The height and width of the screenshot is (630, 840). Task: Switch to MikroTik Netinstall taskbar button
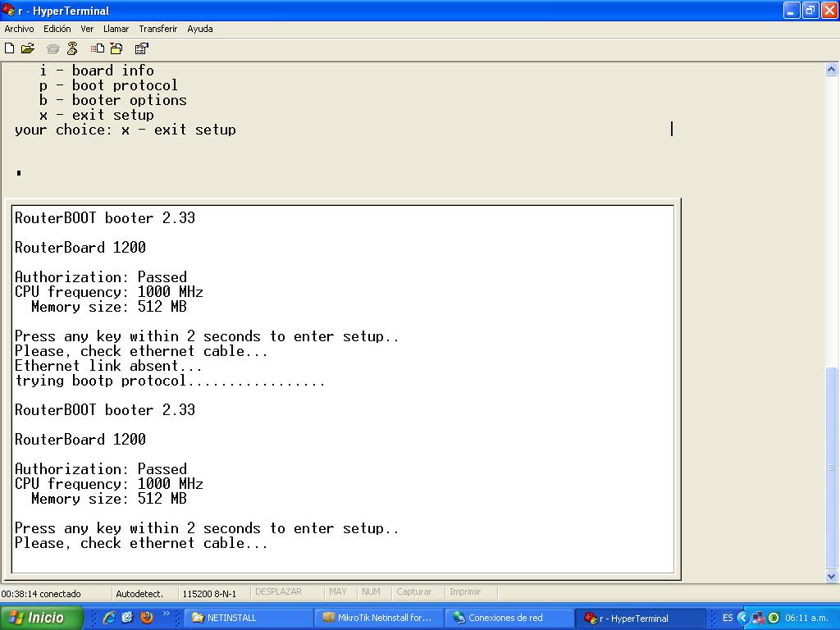click(x=379, y=618)
